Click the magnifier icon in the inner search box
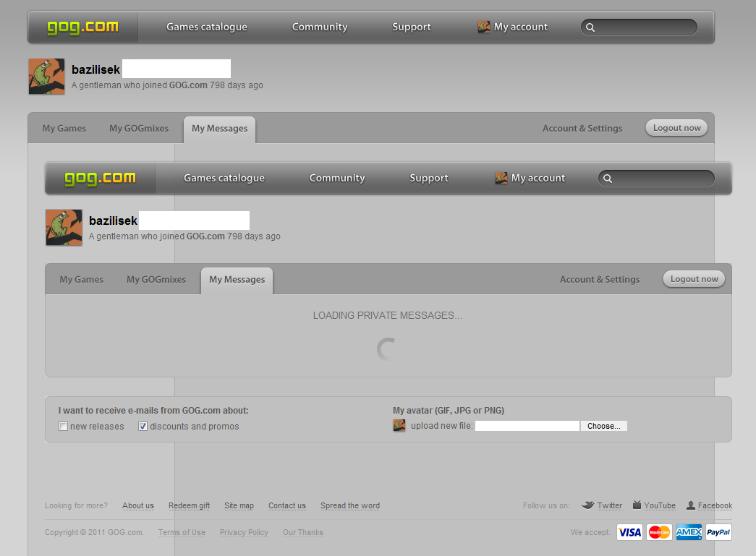Screen dimensions: 756x556 (x=608, y=179)
